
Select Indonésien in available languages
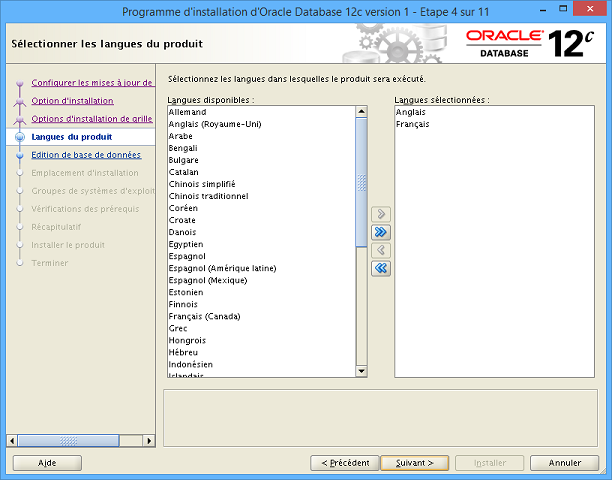[x=262, y=364]
